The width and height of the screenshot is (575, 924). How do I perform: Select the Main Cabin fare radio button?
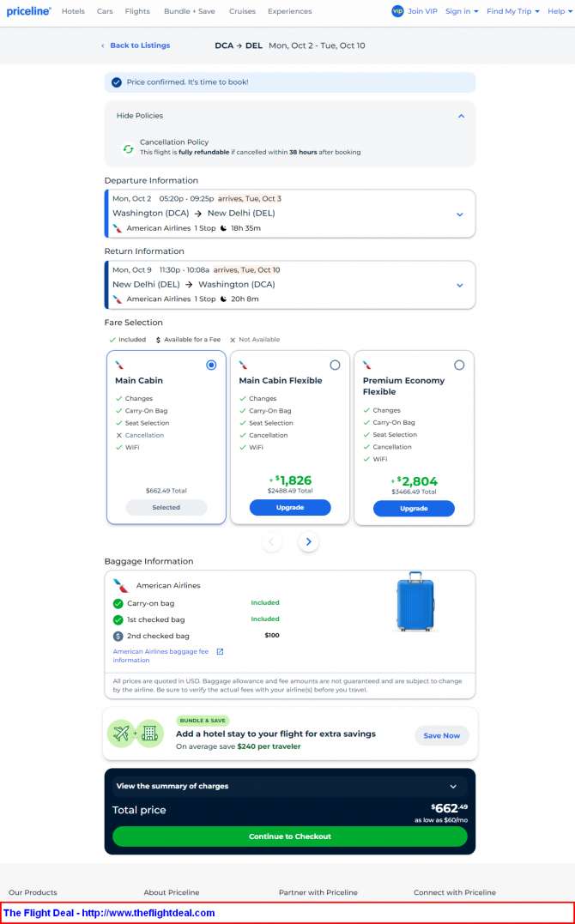point(211,365)
